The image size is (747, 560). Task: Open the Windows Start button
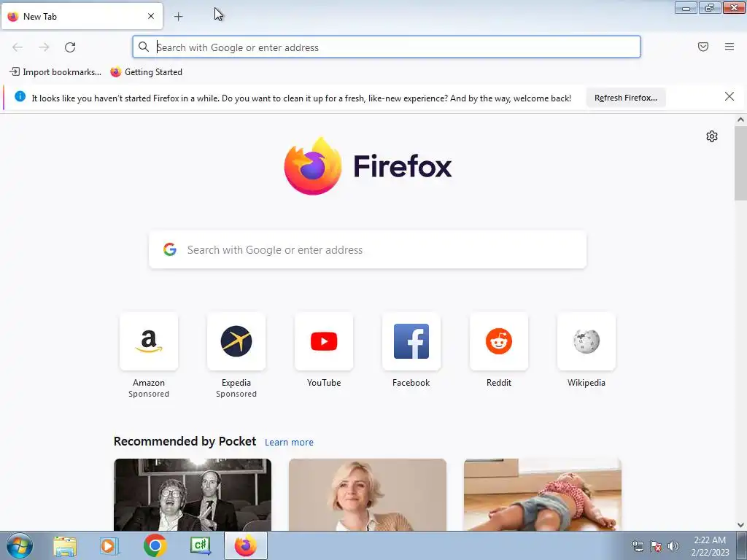click(x=19, y=545)
